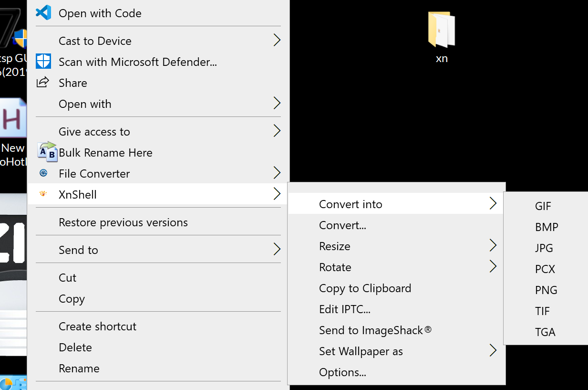Expand the Cast to Device submenu arrow
Viewport: 588px width, 390px height.
coord(277,41)
